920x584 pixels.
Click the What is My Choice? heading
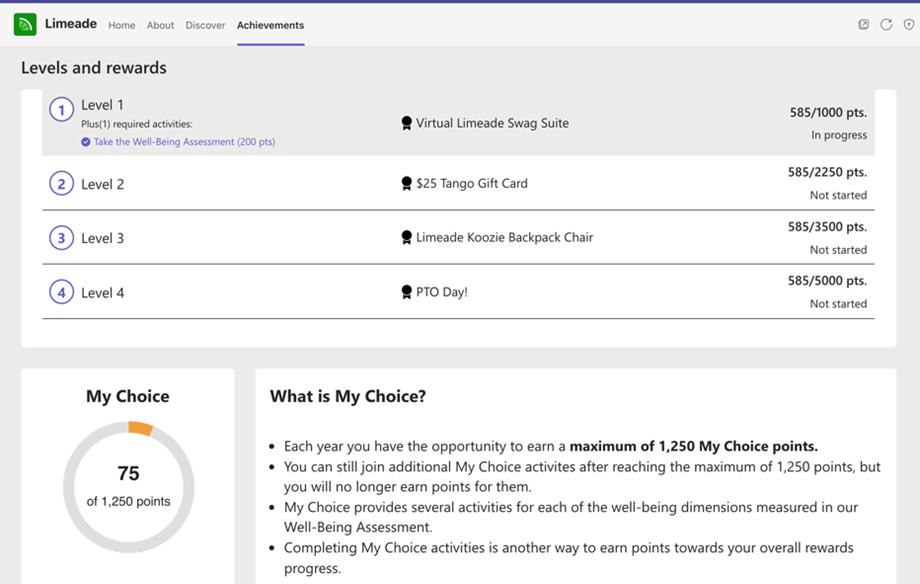[348, 397]
